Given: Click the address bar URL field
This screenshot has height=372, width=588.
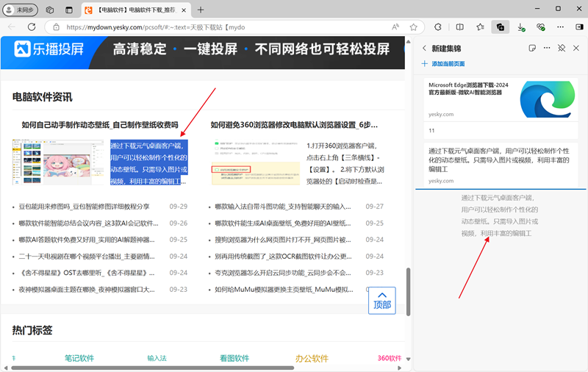Looking at the screenshot, I should click(x=220, y=26).
